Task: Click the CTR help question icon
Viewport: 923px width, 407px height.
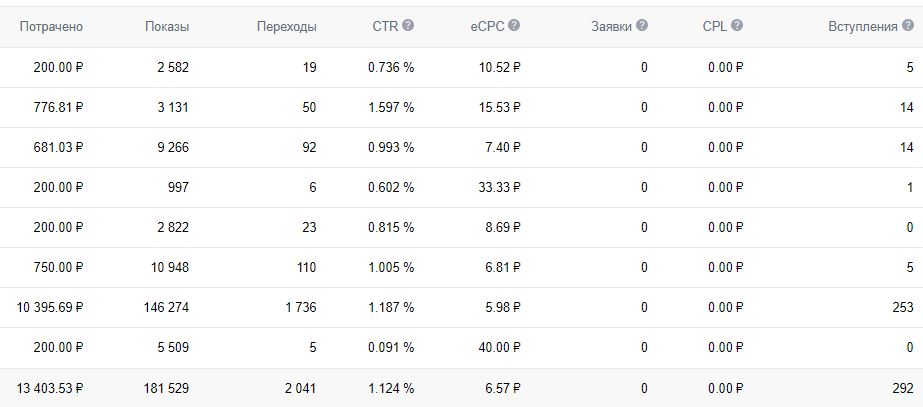Action: click(x=408, y=26)
